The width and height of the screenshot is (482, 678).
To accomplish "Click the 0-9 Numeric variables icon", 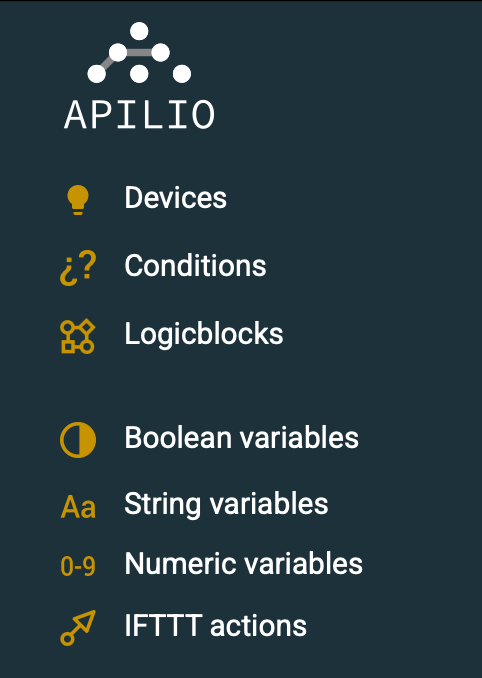I will [x=78, y=566].
